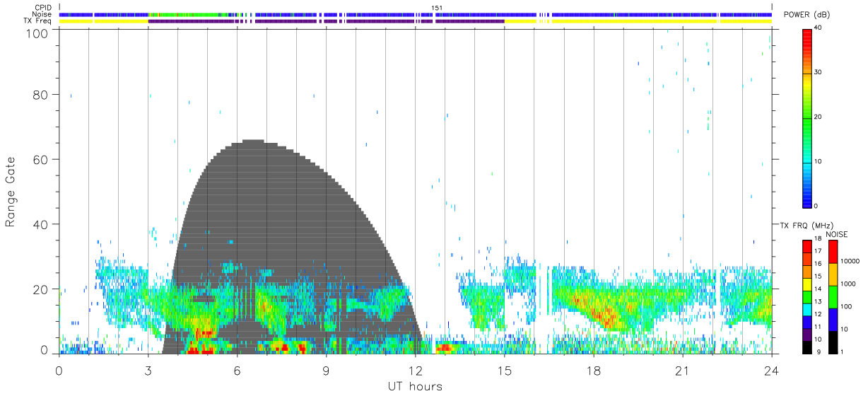The image size is (868, 401).
Task: Click the CPID row label
Action: (43, 8)
